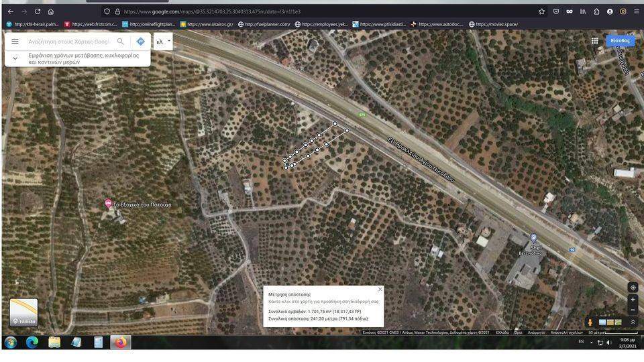
Task: Close the Μέτρηση απόστασης measurement box
Action: coord(380,290)
